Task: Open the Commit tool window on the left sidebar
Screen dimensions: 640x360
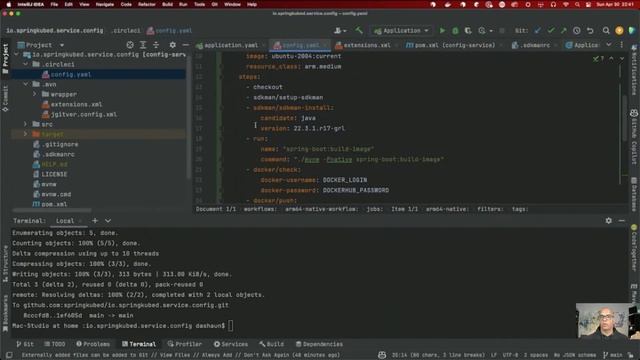Action: click(5, 98)
